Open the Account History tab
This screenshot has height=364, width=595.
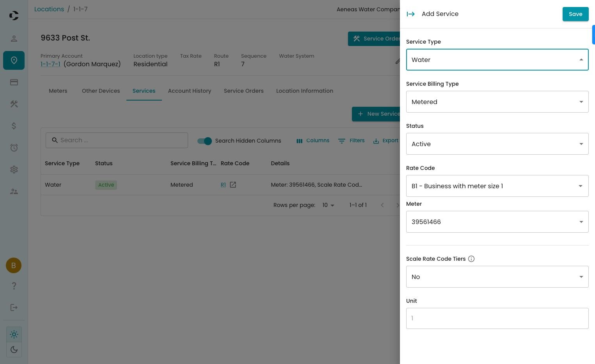point(190,91)
